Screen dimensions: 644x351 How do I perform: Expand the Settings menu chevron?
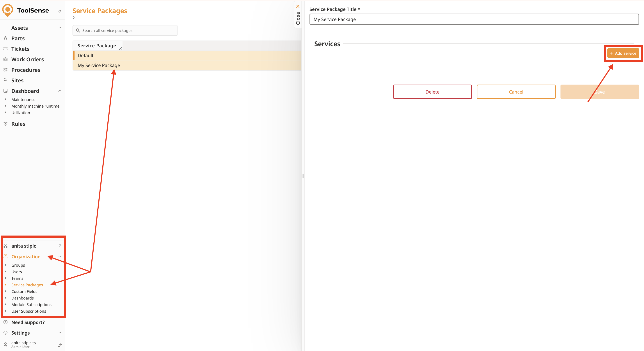(x=60, y=333)
